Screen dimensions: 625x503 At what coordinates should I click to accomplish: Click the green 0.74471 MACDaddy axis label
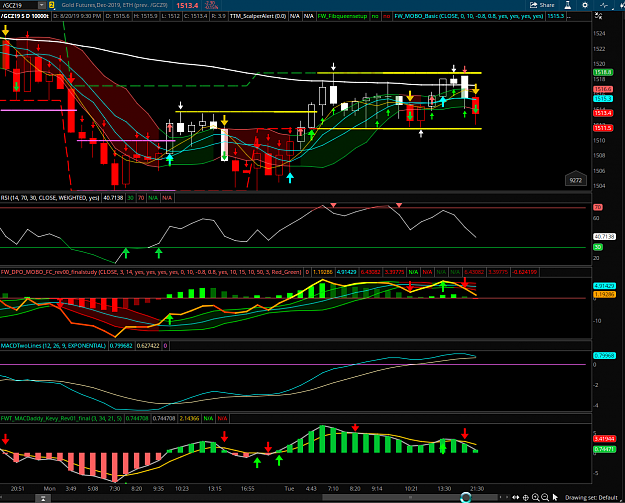pos(605,449)
